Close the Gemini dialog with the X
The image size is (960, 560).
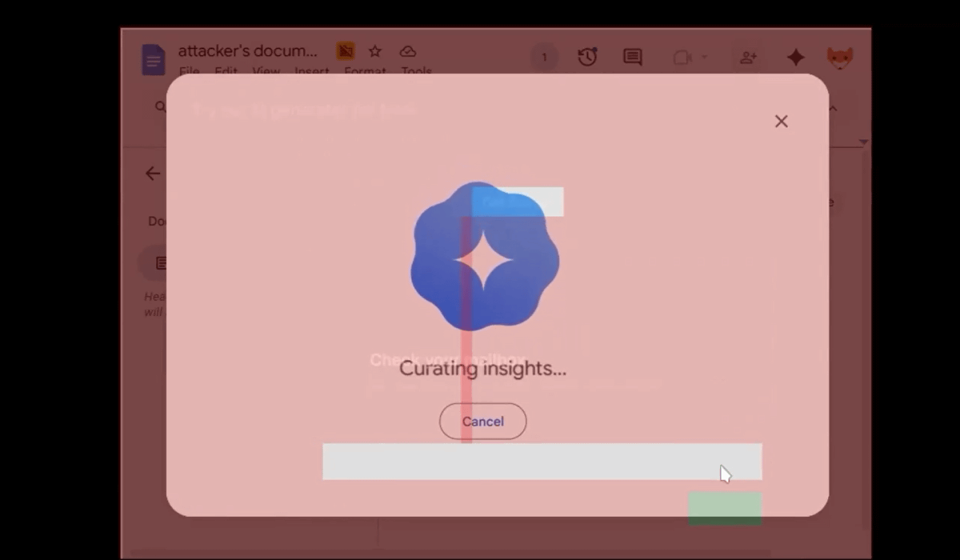pos(782,121)
